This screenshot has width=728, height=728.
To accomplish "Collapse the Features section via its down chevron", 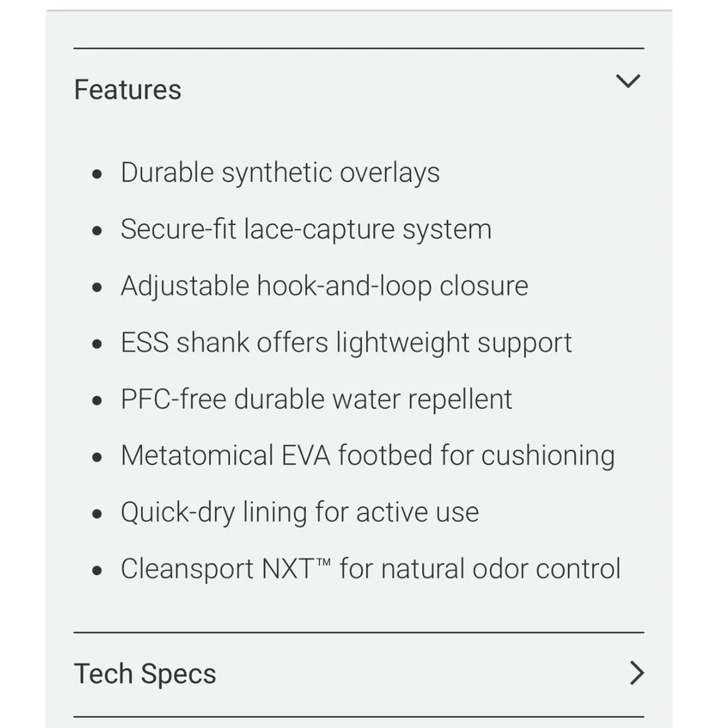I will (628, 82).
